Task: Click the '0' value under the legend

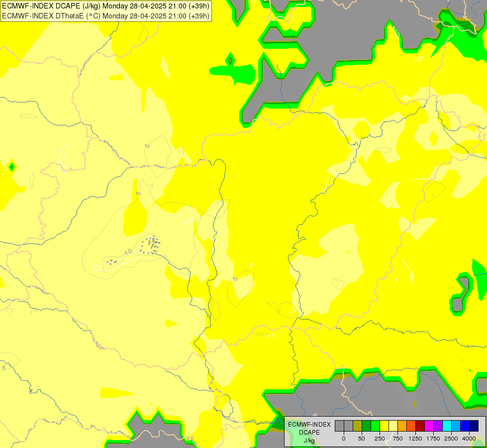Action: pyautogui.click(x=344, y=439)
